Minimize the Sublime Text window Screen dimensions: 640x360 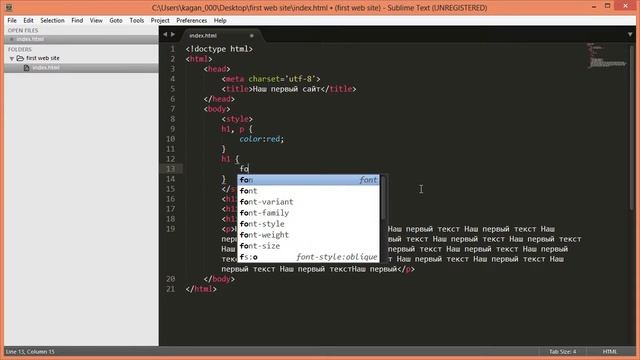[594, 7]
